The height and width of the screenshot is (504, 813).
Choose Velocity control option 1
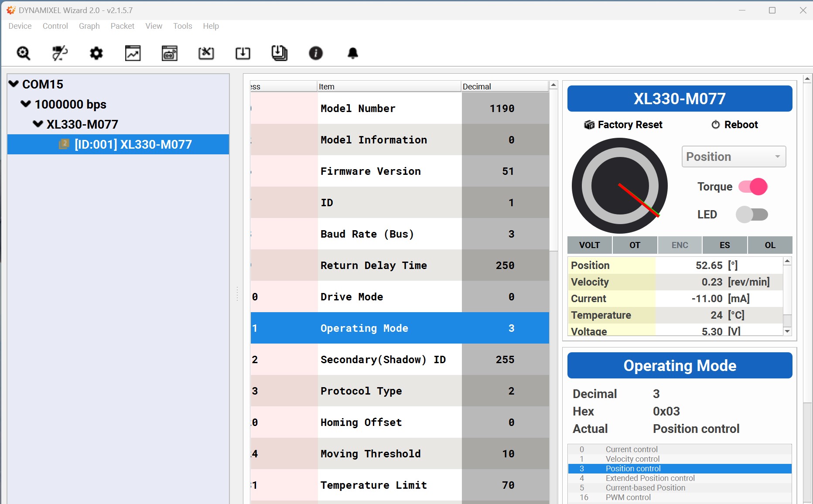[680, 459]
